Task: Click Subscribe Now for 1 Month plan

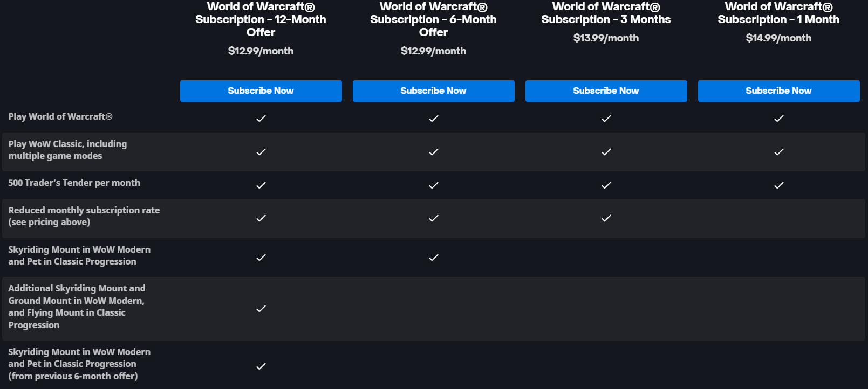Action: (x=778, y=91)
